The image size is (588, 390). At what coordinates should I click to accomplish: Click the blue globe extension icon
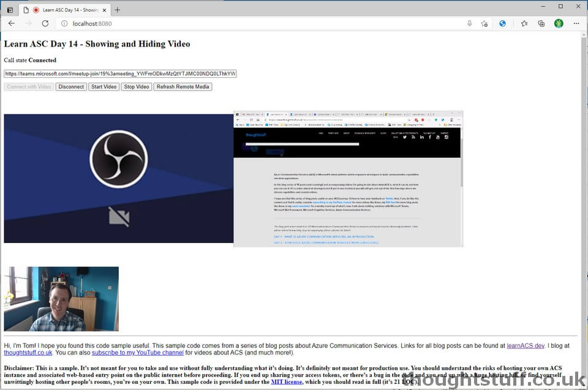(502, 23)
